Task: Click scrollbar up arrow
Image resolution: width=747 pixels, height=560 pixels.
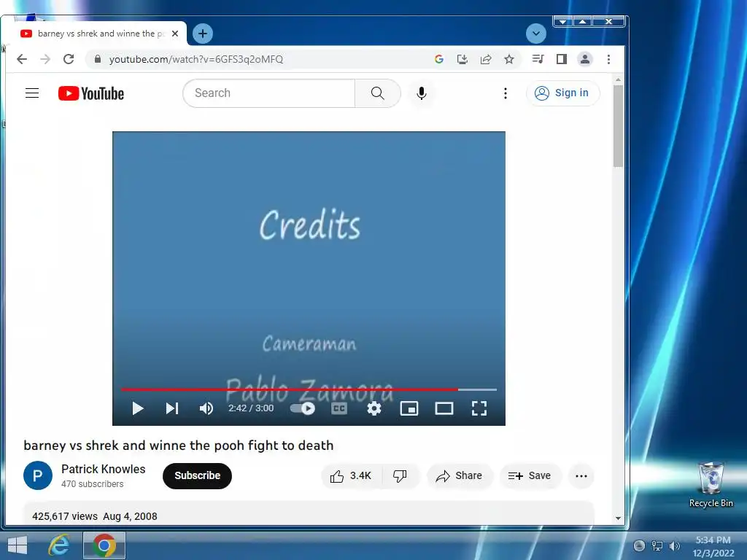Action: click(618, 79)
